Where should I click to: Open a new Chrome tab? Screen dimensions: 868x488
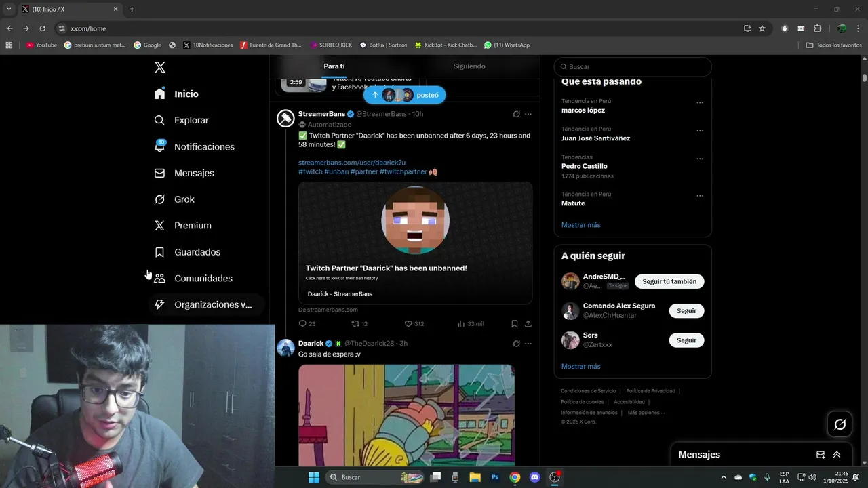(132, 9)
